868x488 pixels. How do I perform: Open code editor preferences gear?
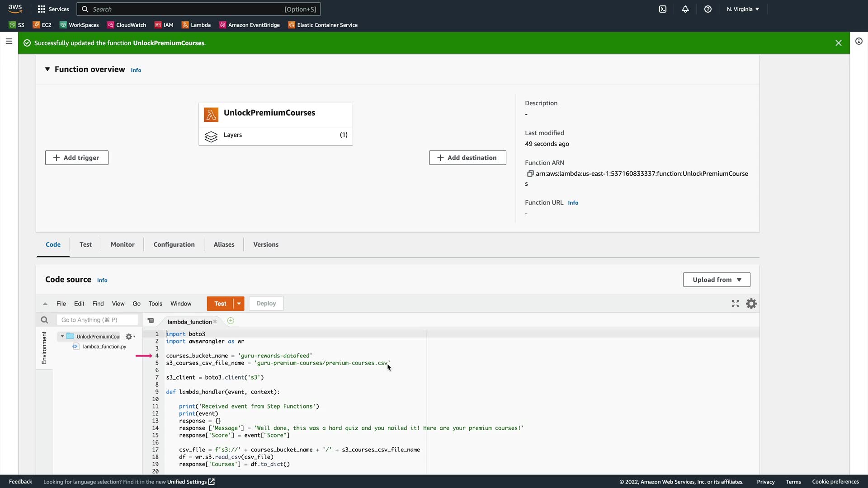pos(751,304)
